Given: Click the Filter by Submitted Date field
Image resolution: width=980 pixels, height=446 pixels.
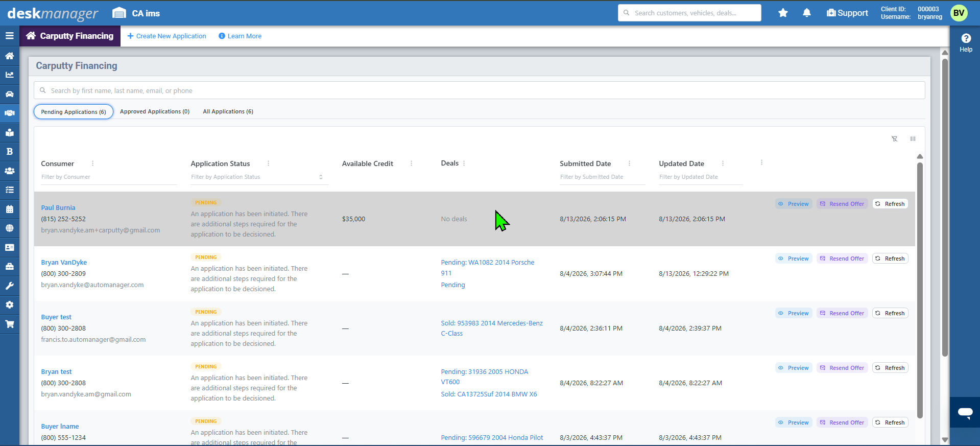Looking at the screenshot, I should [x=603, y=177].
